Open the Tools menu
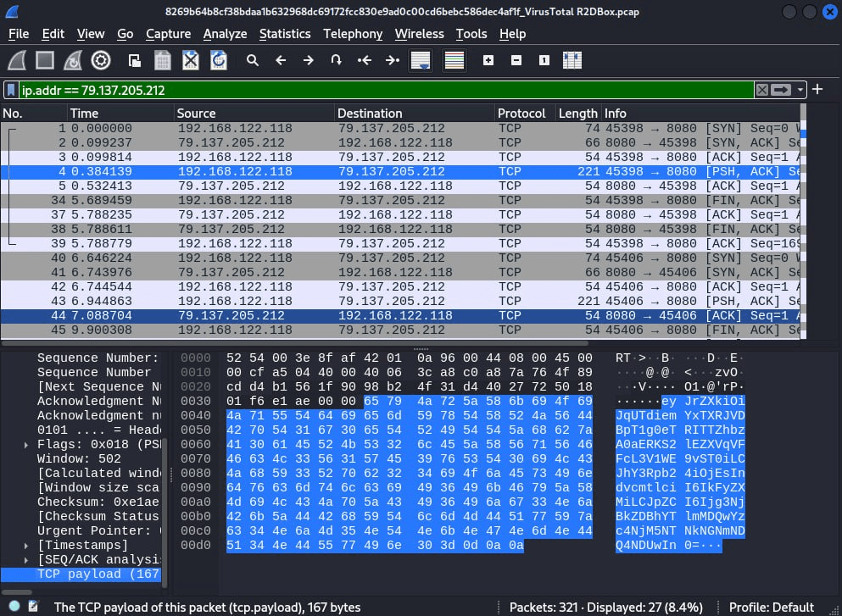This screenshot has width=842, height=616. [x=471, y=34]
